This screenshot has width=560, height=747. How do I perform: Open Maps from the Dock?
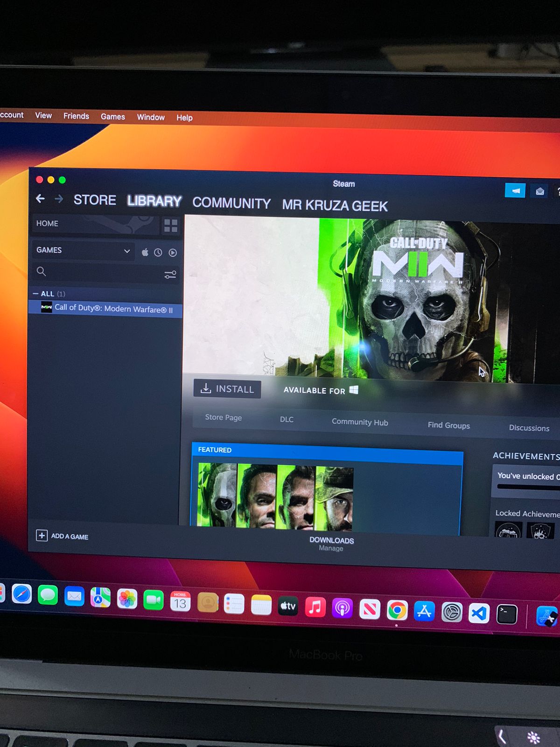100,597
